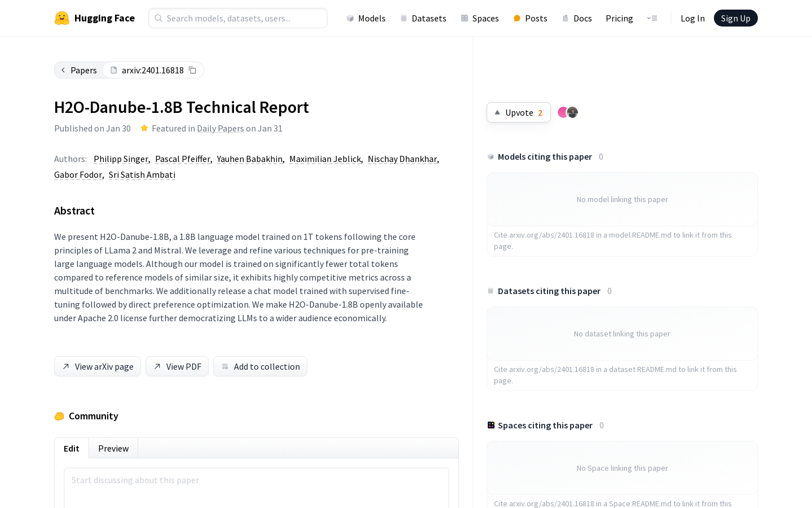Open author Yauhen Babakhin's profile

(250, 159)
